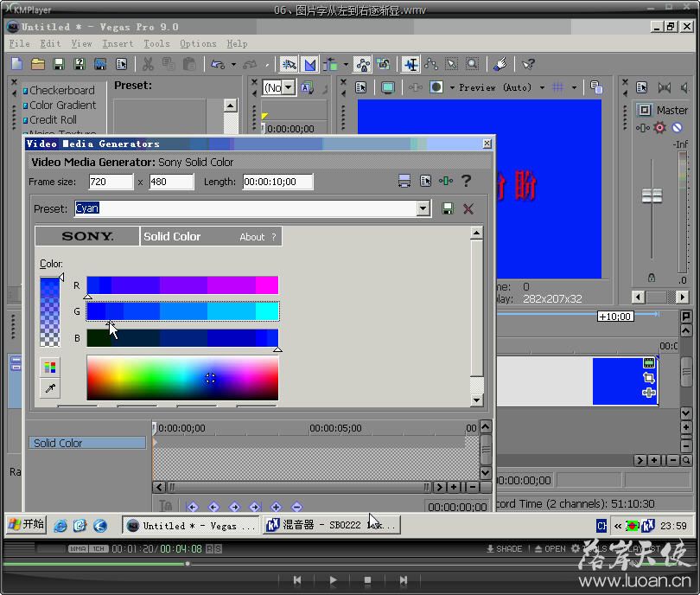This screenshot has height=595, width=700.
Task: Click the What's This help icon
Action: (x=529, y=65)
